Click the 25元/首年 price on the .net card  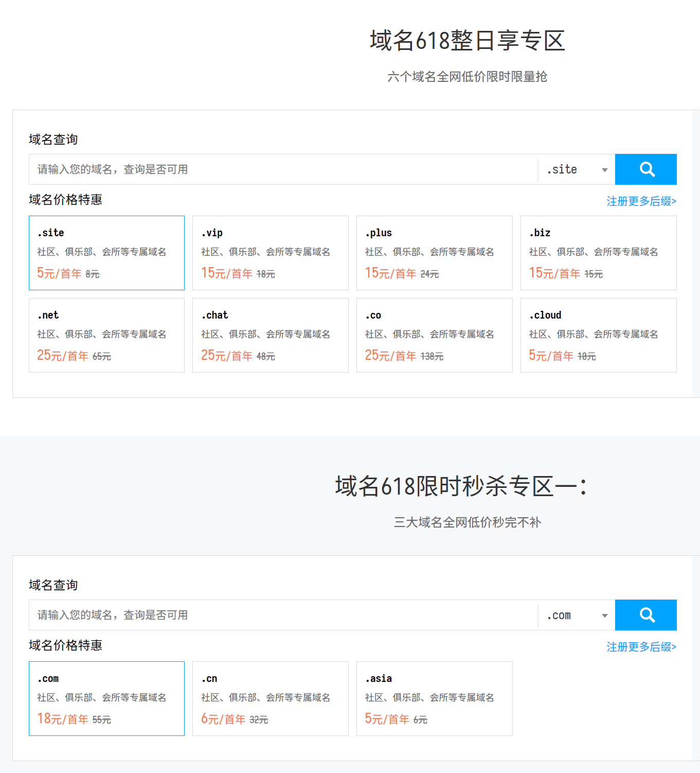63,356
